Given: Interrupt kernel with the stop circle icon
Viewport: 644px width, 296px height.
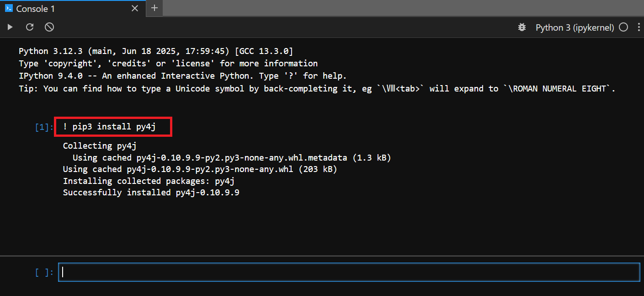Looking at the screenshot, I should click(x=49, y=27).
